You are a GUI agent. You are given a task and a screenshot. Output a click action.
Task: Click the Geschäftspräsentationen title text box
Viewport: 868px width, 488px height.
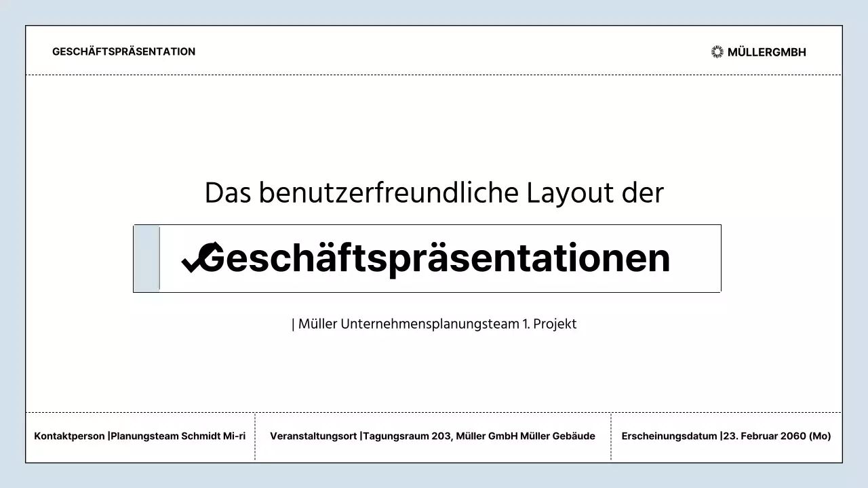tap(427, 258)
